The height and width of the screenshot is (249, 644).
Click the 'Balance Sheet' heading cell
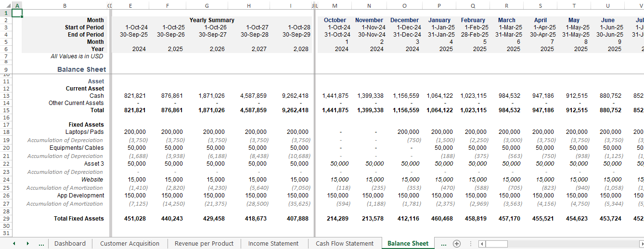click(81, 69)
